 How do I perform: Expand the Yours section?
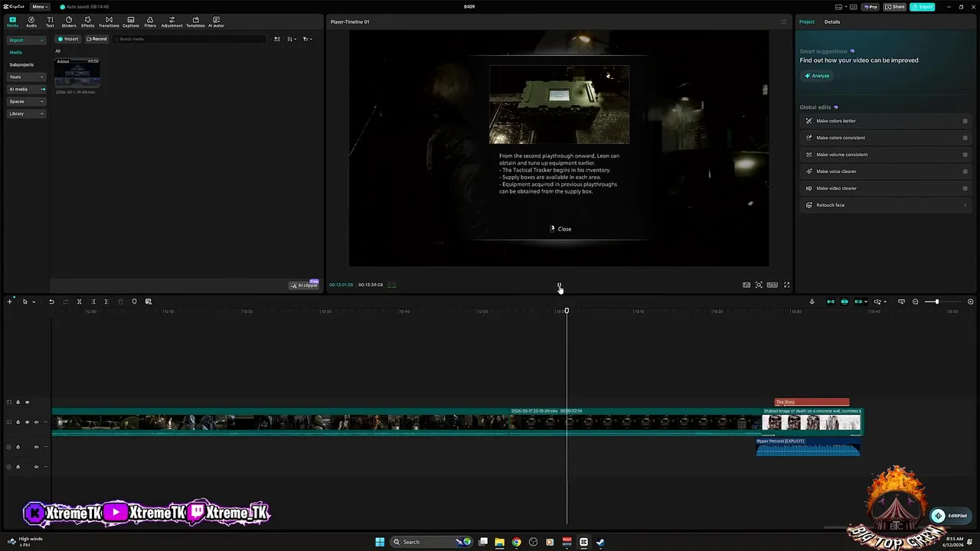(x=27, y=77)
